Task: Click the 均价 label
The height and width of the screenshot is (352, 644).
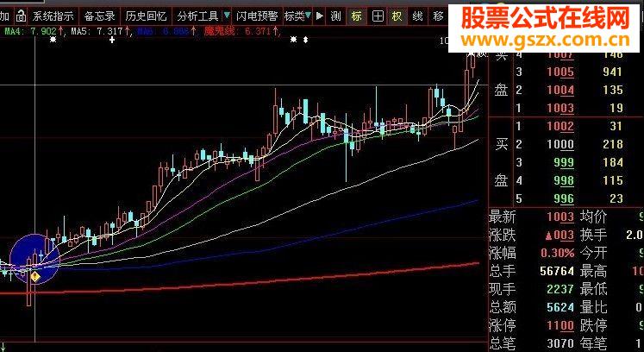Action: [x=593, y=217]
